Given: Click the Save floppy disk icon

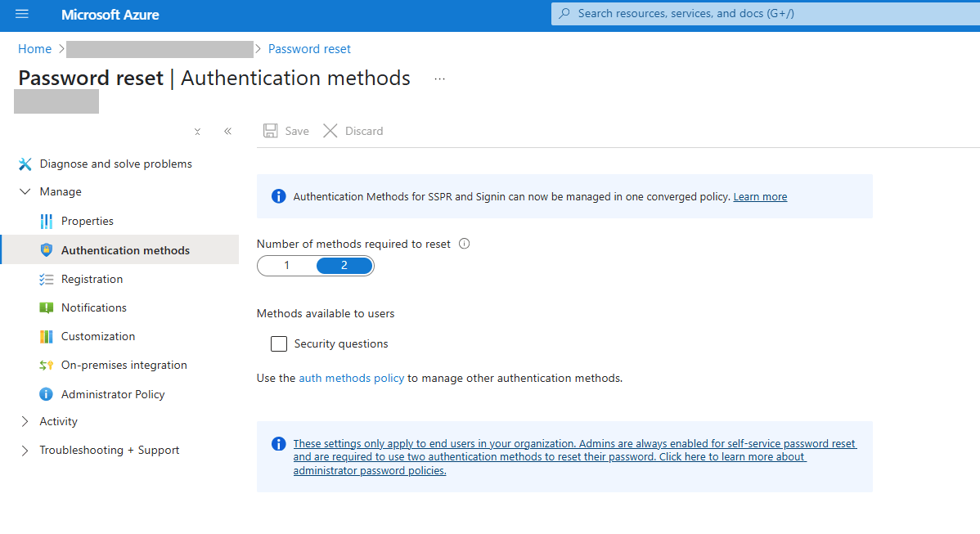Looking at the screenshot, I should [x=270, y=130].
